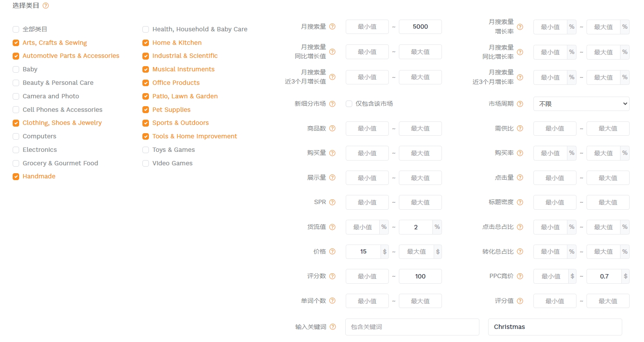Open the 市场周期 dropdown

click(581, 104)
